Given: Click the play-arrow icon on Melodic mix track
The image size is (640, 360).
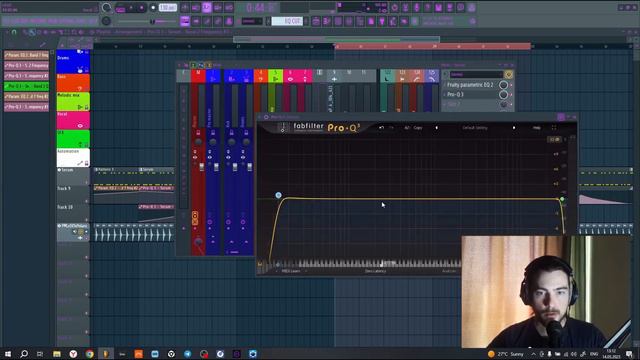Looking at the screenshot, I should (80, 107).
